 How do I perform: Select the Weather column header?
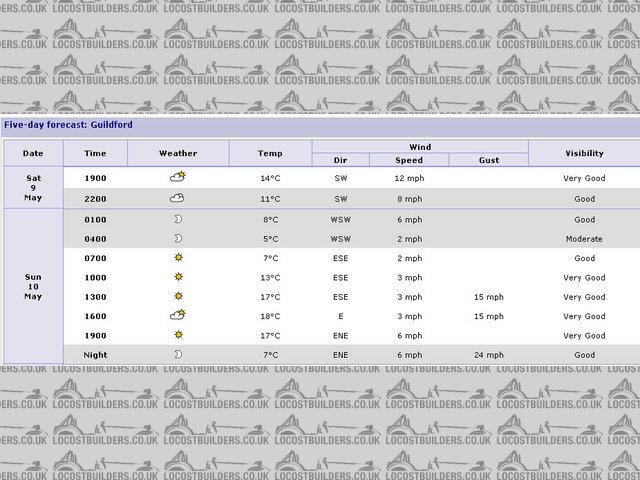click(x=178, y=153)
